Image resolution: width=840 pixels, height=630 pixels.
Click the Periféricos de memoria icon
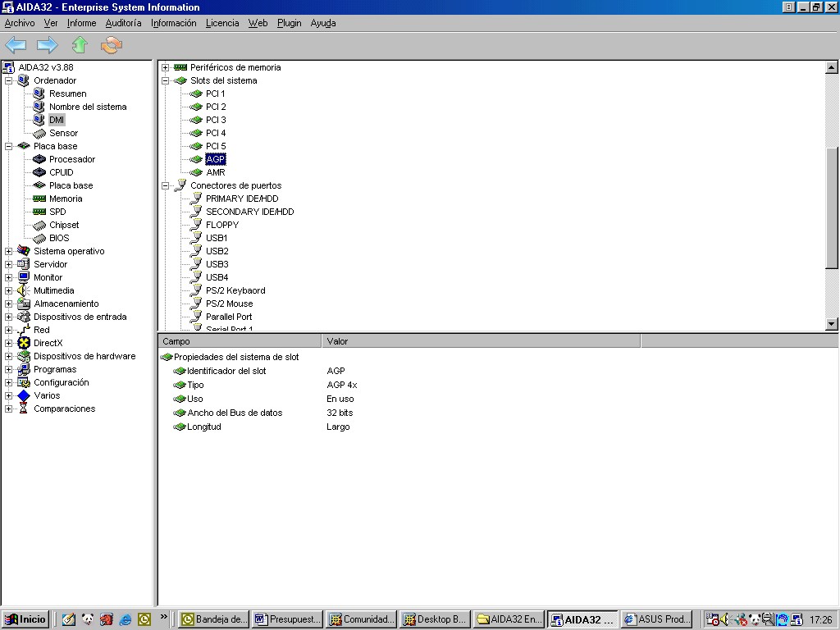pos(180,67)
